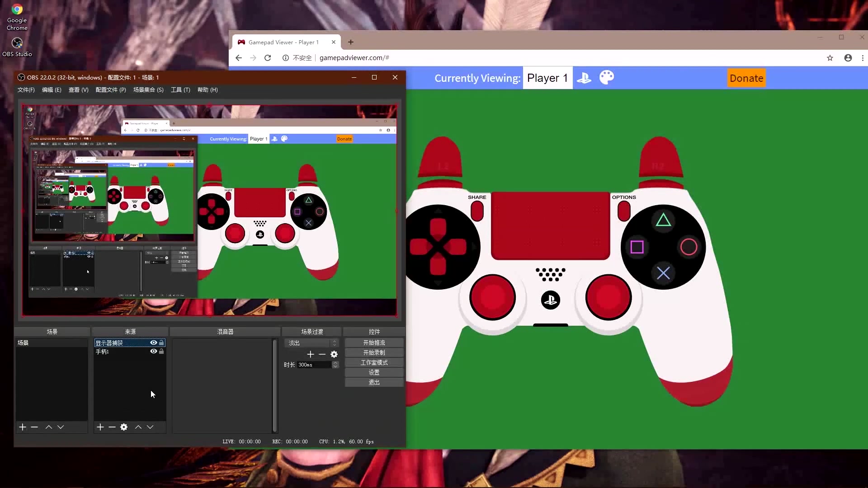
Task: Click the color palette icon next to Player 1
Action: 606,77
